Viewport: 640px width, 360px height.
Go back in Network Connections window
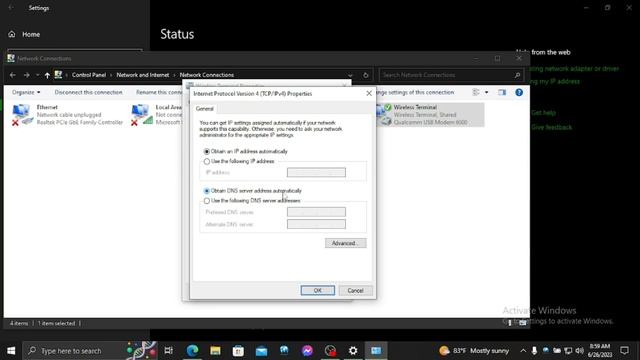pyautogui.click(x=13, y=75)
